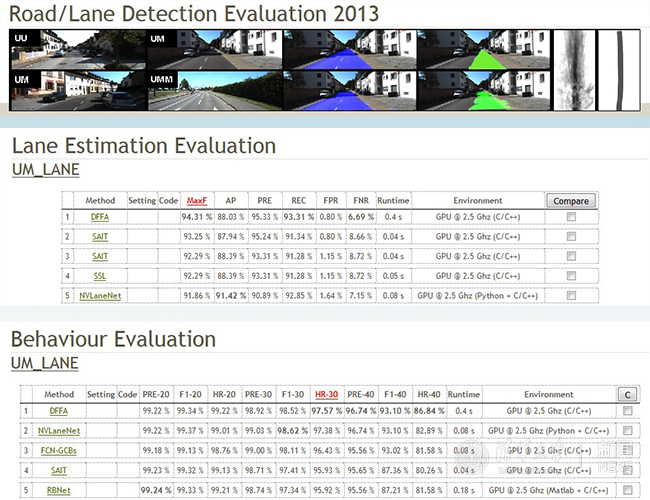Image resolution: width=650 pixels, height=500 pixels.
Task: Enable the FCN-GCBs row checkbox
Action: [627, 450]
